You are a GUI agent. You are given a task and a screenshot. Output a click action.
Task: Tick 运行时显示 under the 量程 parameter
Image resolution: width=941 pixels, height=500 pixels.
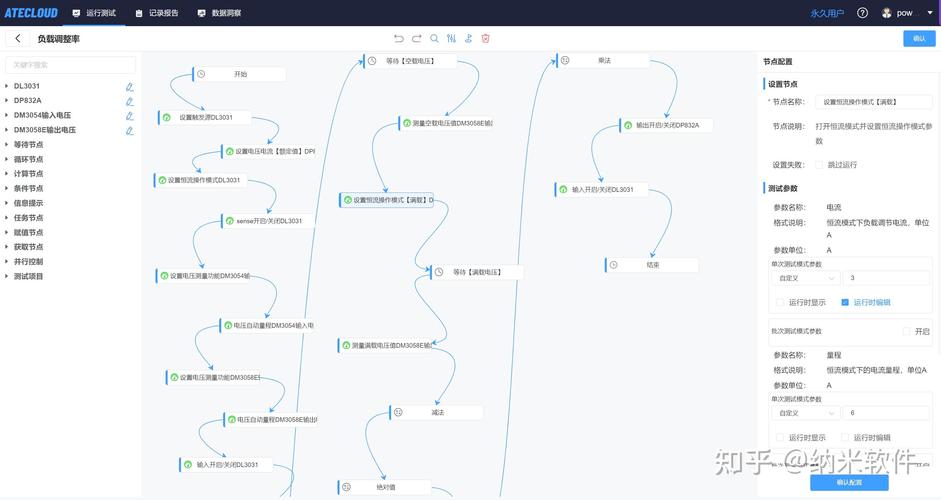[x=780, y=438]
